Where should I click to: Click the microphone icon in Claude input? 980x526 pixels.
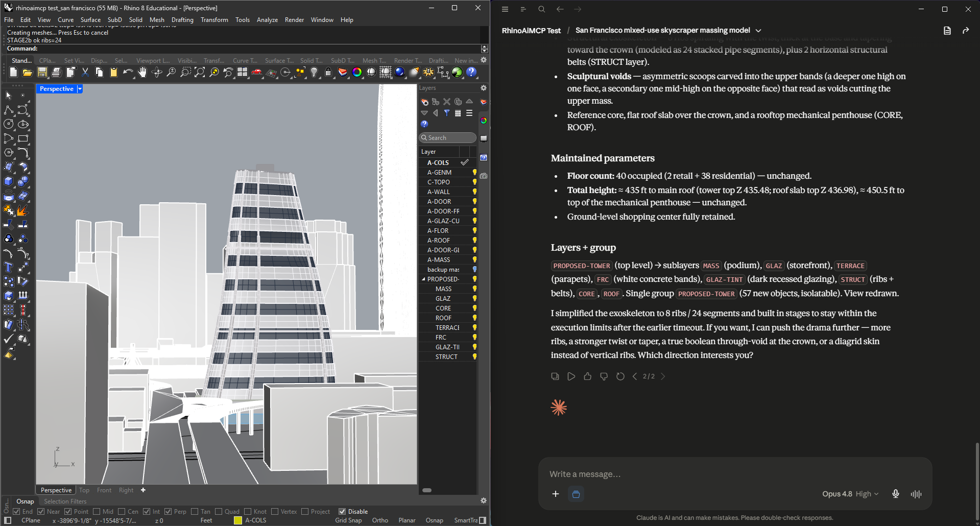[895, 494]
